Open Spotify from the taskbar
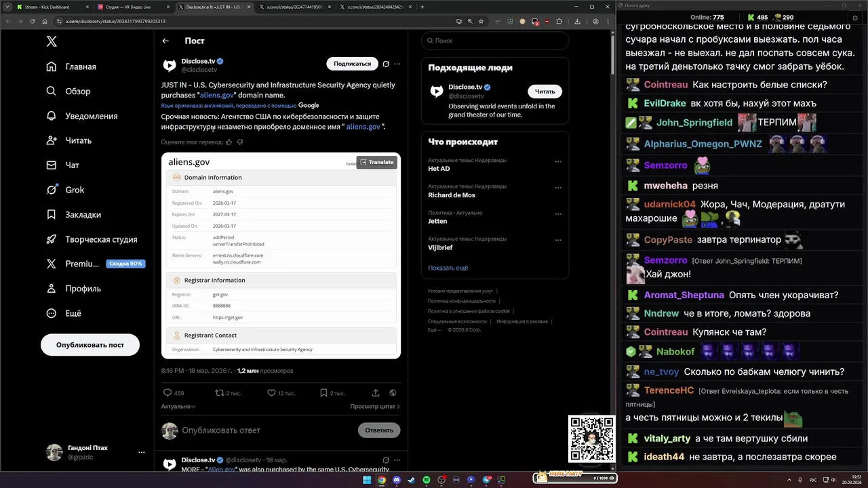This screenshot has width=868, height=488. coord(427,480)
